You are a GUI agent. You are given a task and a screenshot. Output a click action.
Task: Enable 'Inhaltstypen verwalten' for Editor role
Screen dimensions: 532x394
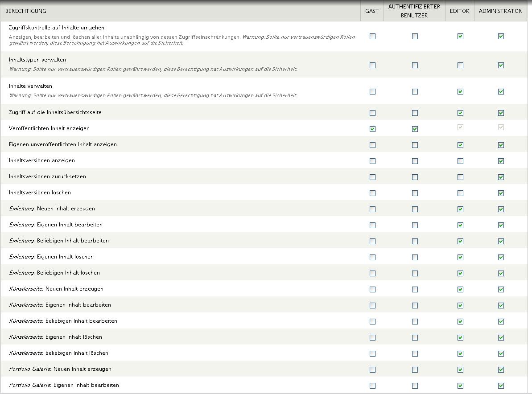click(x=460, y=66)
